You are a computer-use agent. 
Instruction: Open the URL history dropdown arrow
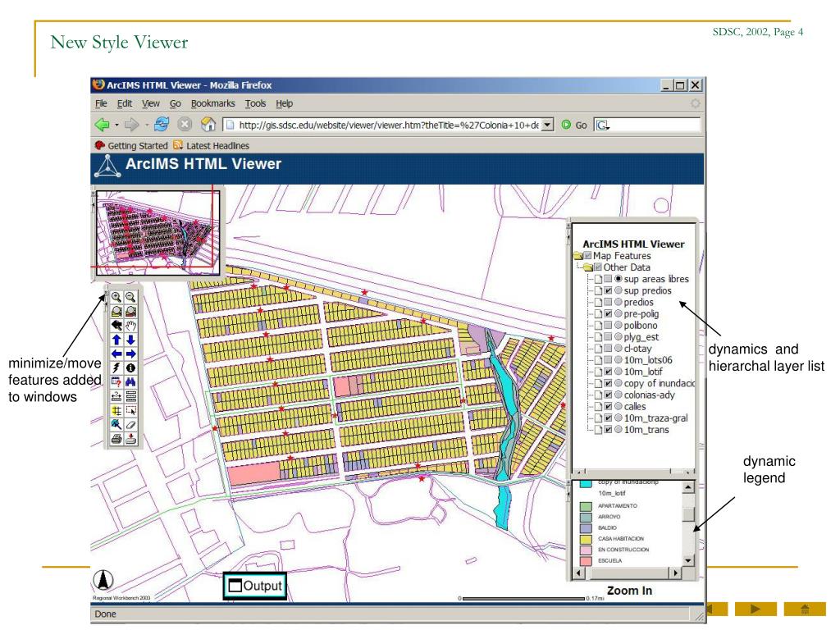pyautogui.click(x=547, y=125)
